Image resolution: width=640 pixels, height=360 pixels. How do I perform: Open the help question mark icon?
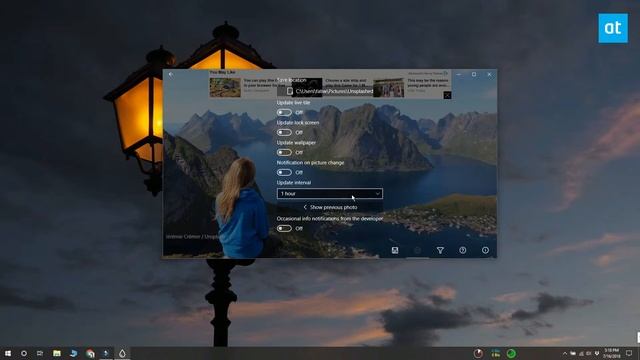462,250
